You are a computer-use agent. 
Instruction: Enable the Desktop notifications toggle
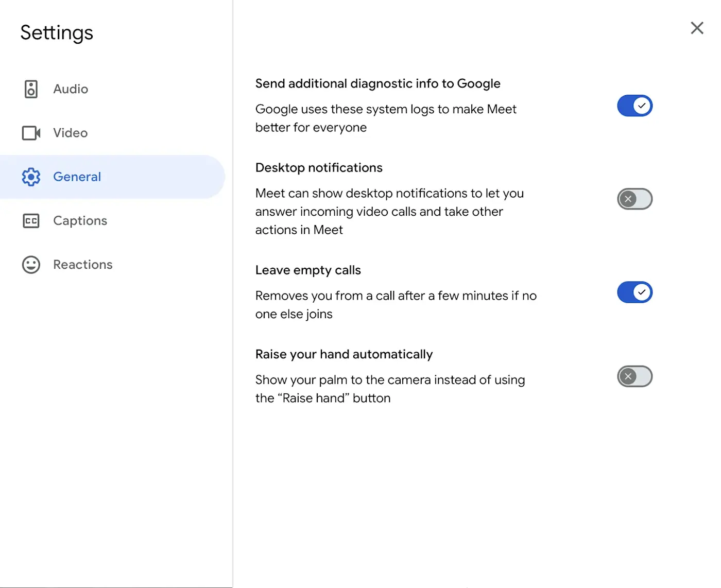[x=634, y=199]
